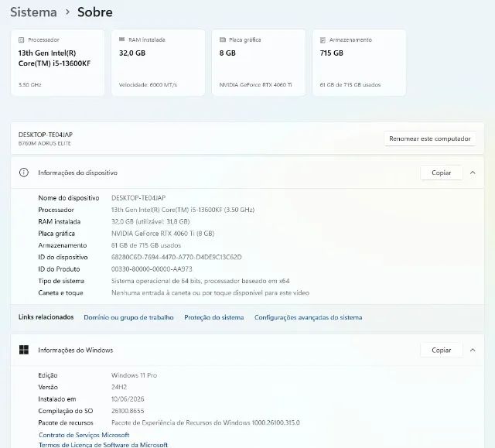Click the RAM instalada memory icon
This screenshot has height=448, width=495.
pos(122,39)
